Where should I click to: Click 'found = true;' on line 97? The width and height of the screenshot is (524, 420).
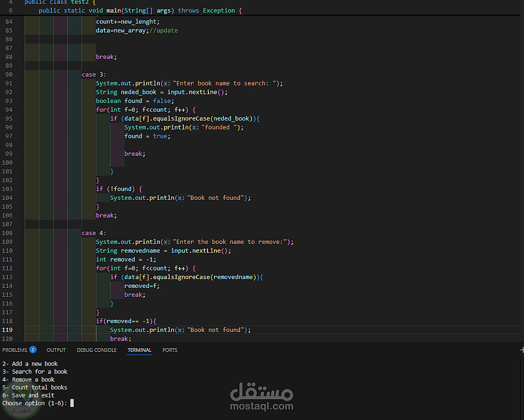(x=147, y=136)
